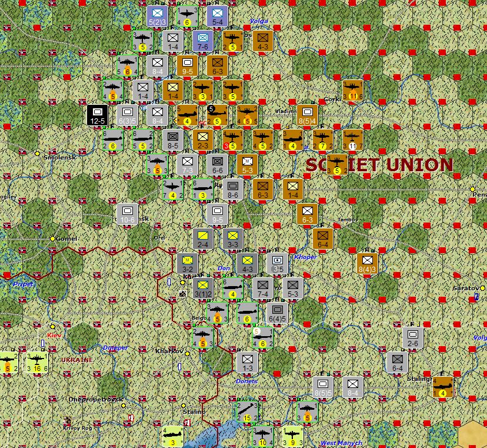Screen dimensions: 487x448
Task: Click the Saratov city marker
Action: tap(482, 288)
